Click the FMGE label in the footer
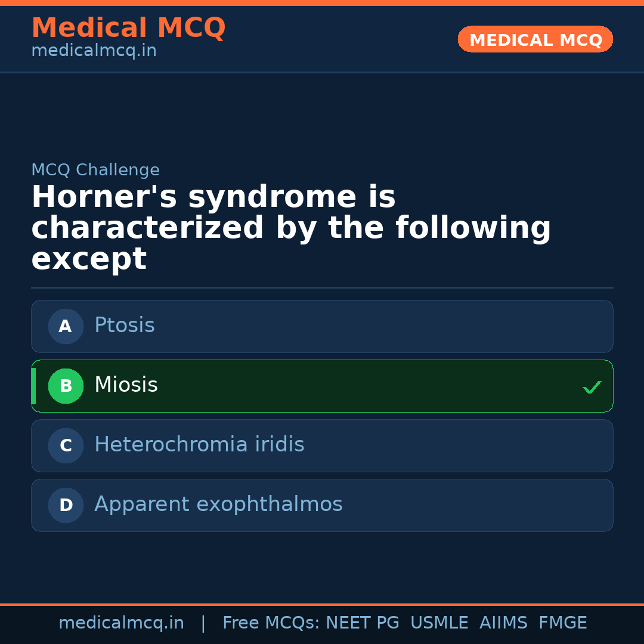 click(562, 622)
